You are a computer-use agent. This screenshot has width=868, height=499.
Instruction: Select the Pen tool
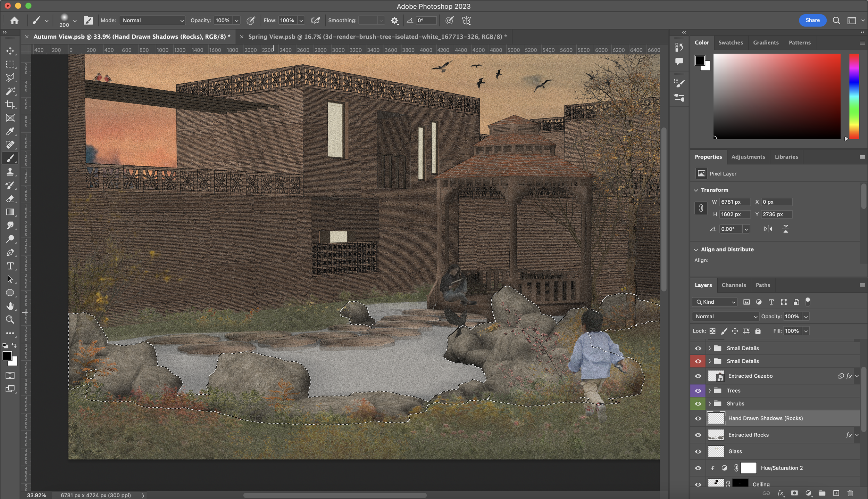(x=10, y=252)
